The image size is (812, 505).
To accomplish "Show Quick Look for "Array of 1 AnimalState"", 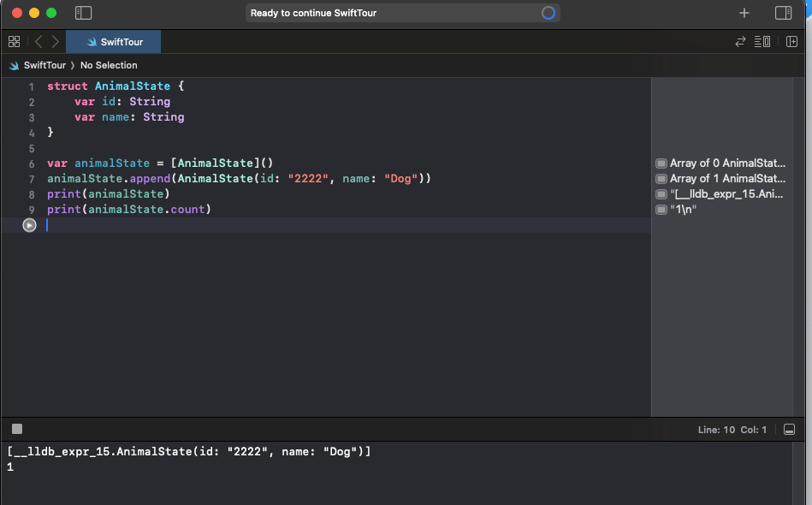I will click(x=661, y=179).
